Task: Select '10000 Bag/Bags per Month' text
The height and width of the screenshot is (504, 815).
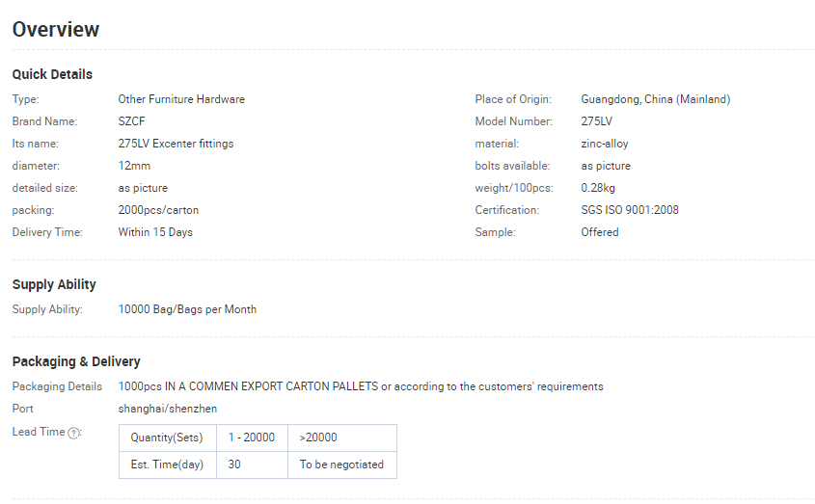Action: click(187, 309)
